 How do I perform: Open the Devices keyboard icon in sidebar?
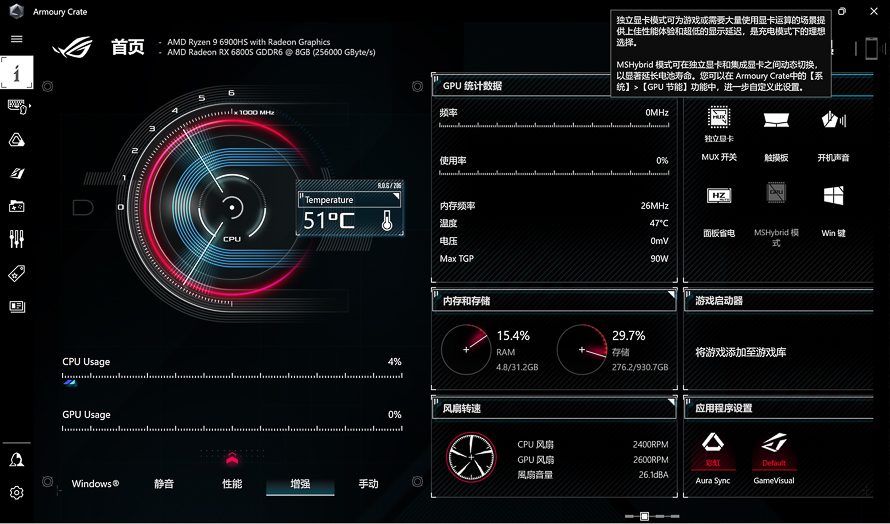pos(18,106)
